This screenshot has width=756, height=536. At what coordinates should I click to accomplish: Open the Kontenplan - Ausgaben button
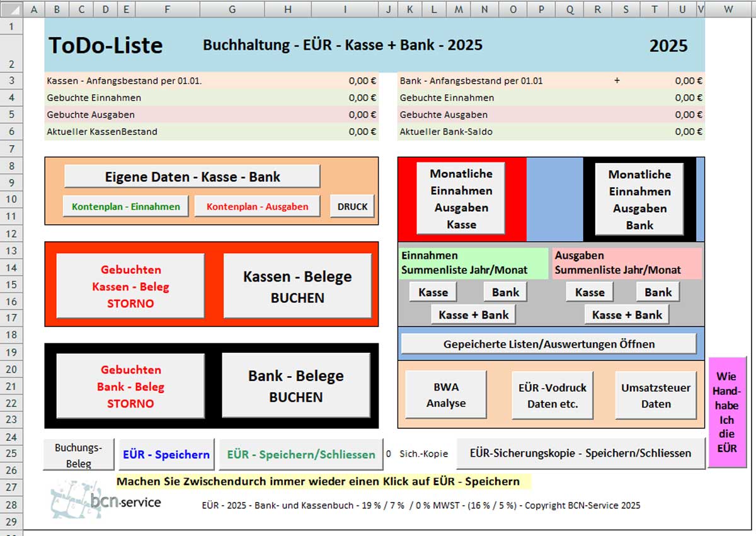(257, 206)
